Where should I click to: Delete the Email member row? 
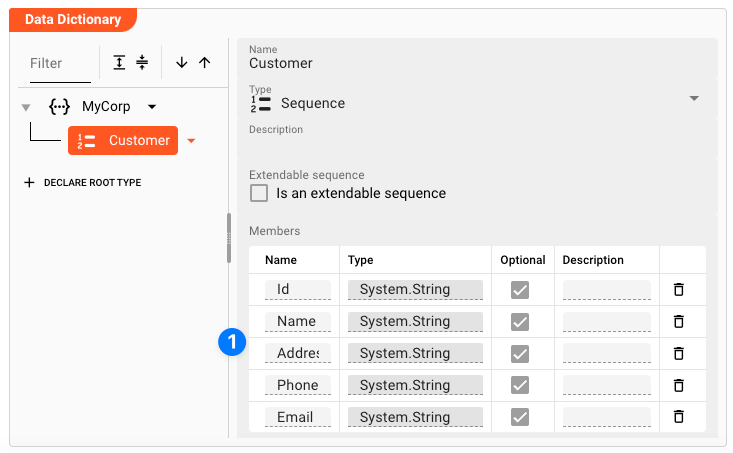click(678, 417)
